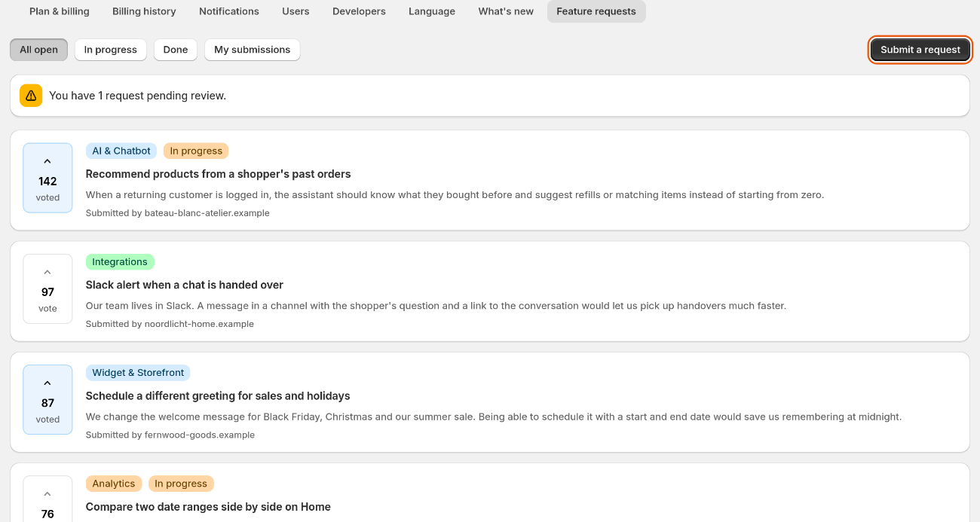Click the Integrations tag

pyautogui.click(x=120, y=262)
